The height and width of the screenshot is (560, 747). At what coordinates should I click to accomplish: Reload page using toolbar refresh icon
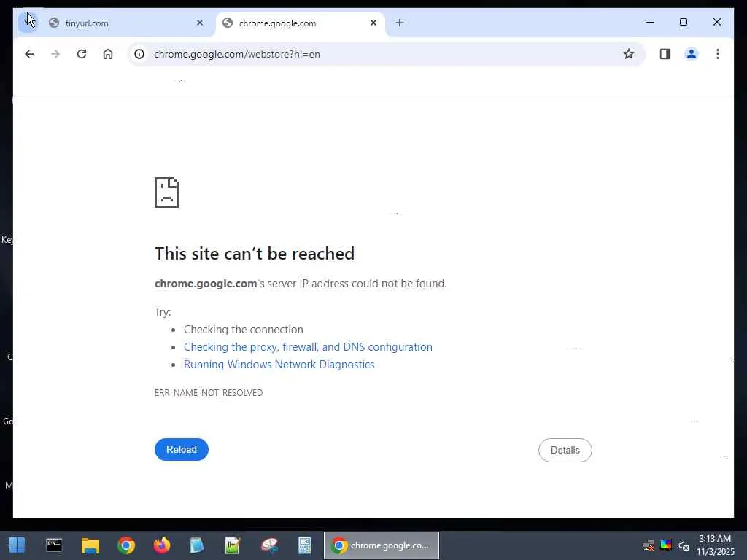pos(82,54)
